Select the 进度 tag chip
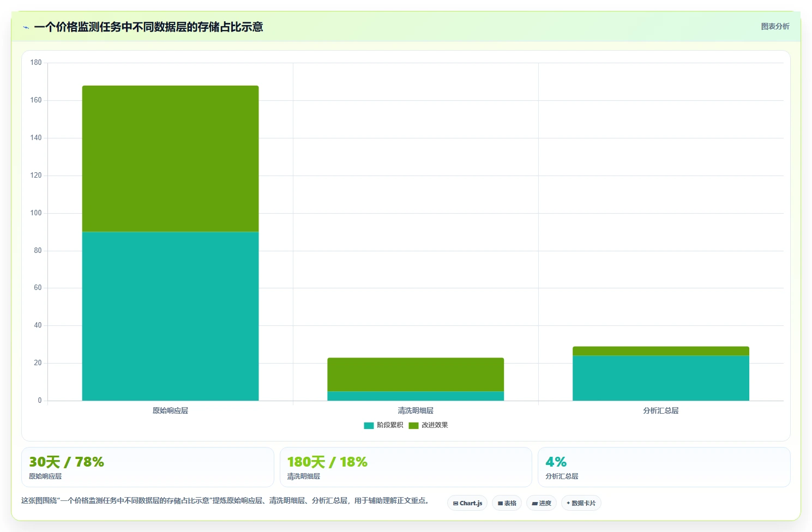 [x=542, y=503]
